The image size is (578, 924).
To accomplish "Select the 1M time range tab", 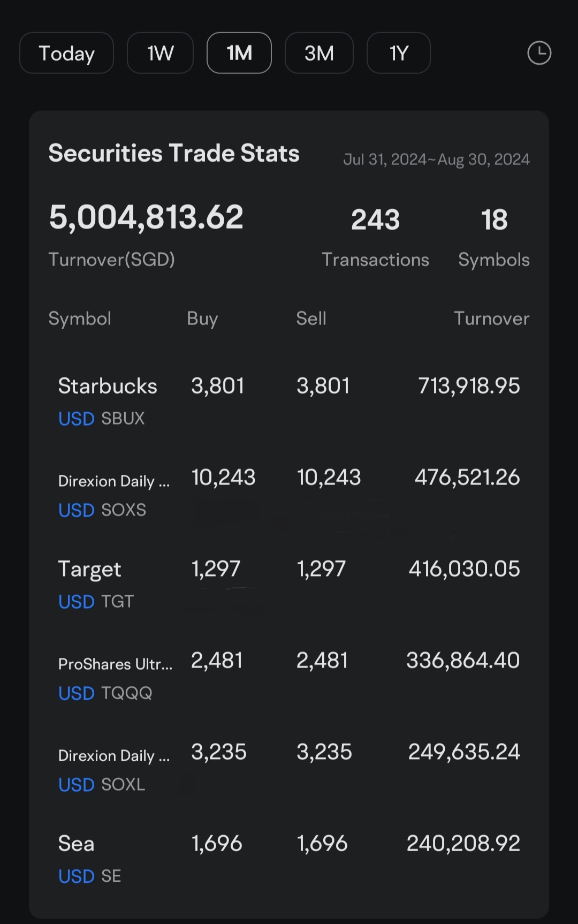I will pyautogui.click(x=239, y=53).
